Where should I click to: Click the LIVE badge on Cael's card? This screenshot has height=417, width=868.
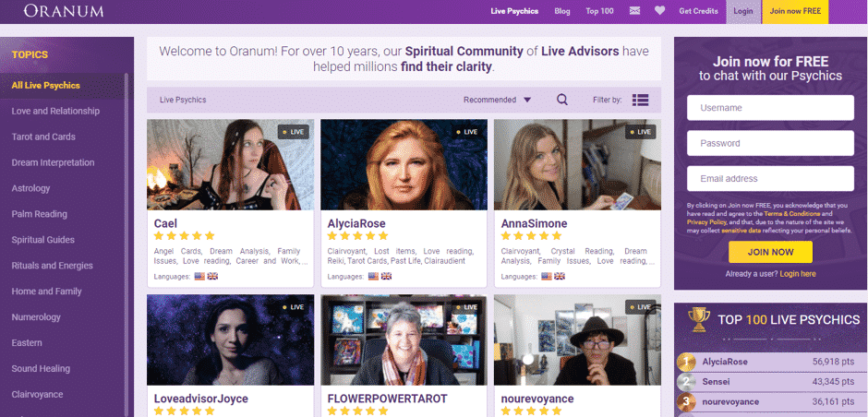point(294,132)
